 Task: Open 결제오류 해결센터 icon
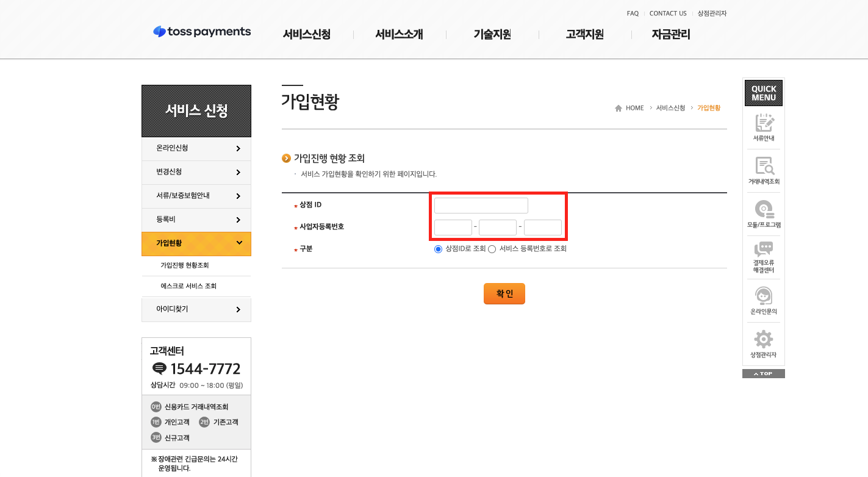tap(764, 250)
